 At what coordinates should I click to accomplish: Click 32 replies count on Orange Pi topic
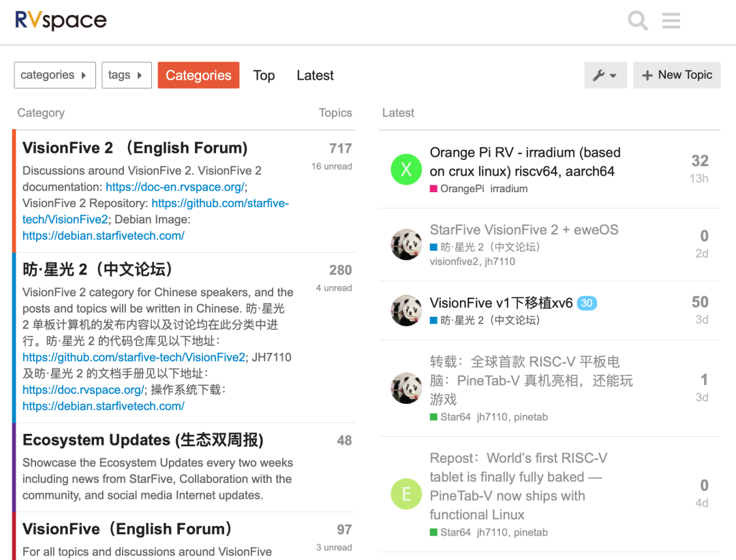(x=700, y=161)
